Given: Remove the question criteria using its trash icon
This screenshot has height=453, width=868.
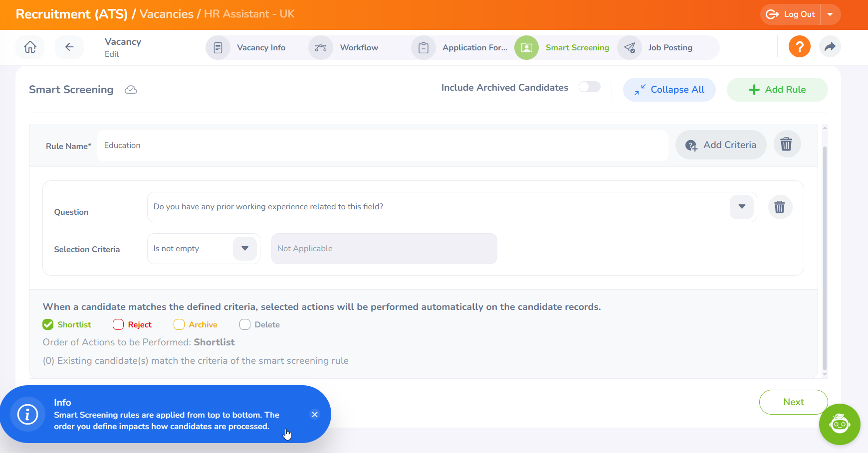Looking at the screenshot, I should pyautogui.click(x=780, y=207).
